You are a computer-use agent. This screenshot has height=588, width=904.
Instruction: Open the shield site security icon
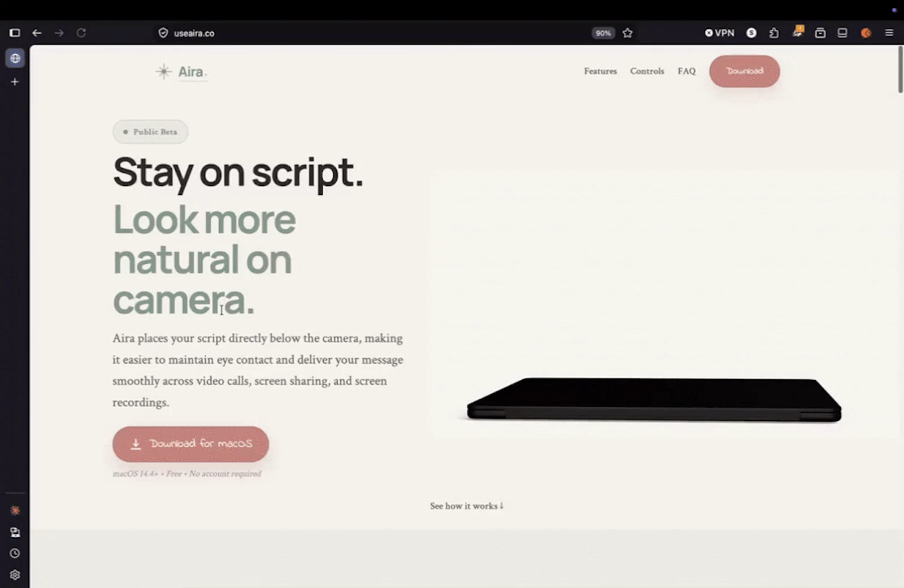(163, 33)
